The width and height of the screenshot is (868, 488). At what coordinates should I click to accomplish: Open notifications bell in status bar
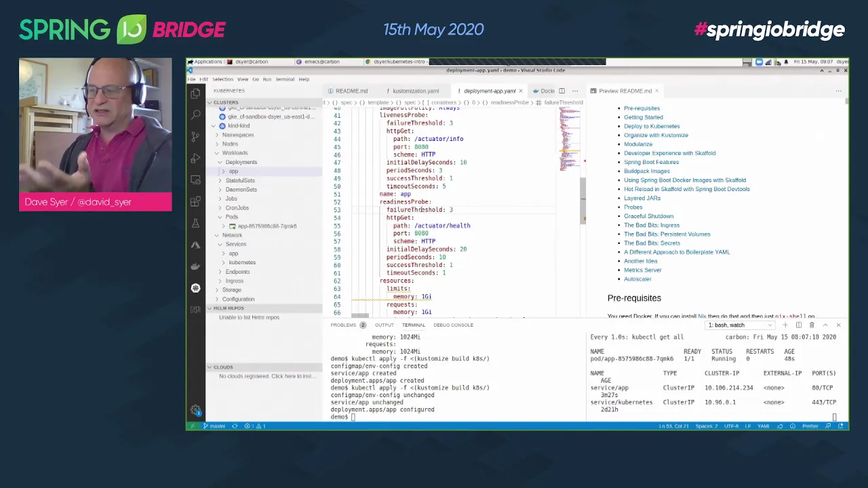click(842, 426)
